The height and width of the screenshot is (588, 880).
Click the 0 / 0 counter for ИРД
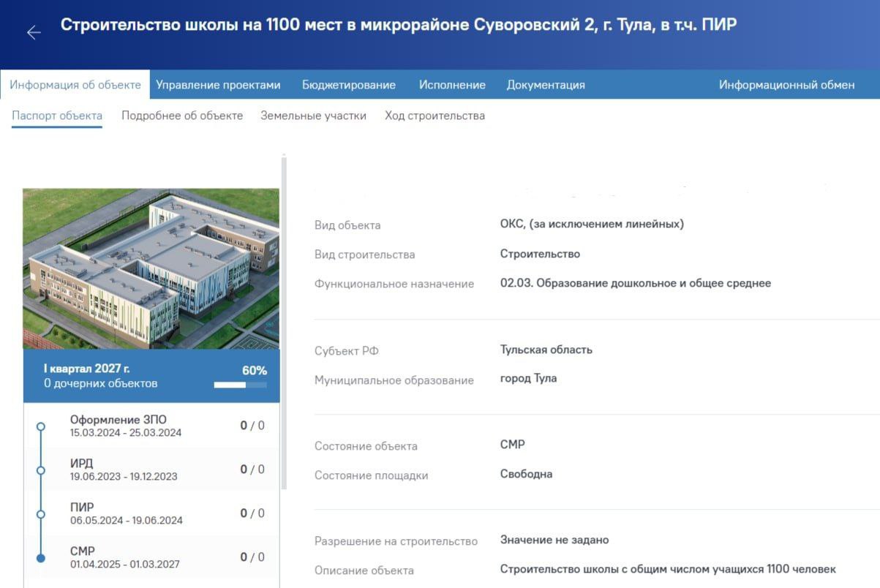tap(252, 470)
